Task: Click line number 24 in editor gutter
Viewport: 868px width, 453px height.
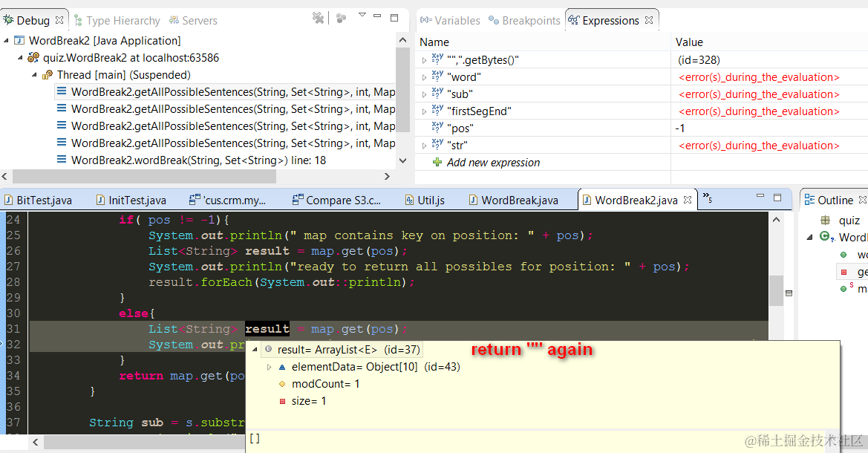Action: [13, 219]
